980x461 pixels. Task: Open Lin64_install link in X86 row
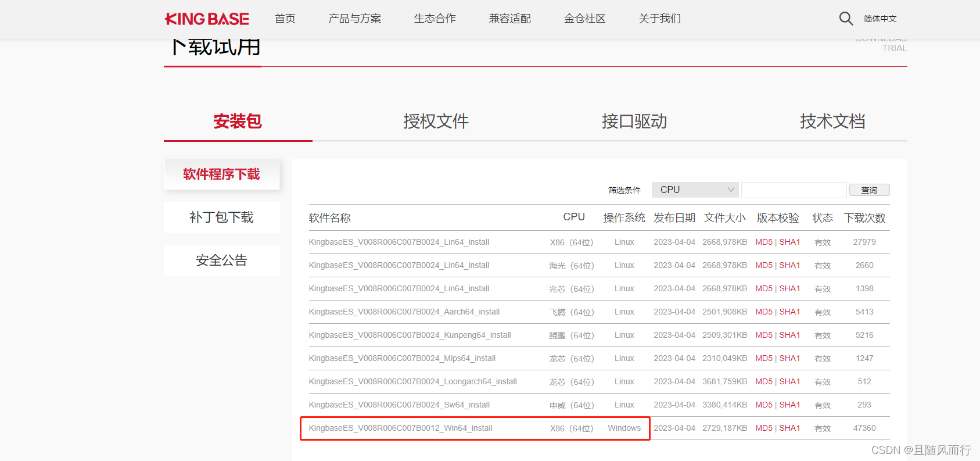[x=399, y=242]
